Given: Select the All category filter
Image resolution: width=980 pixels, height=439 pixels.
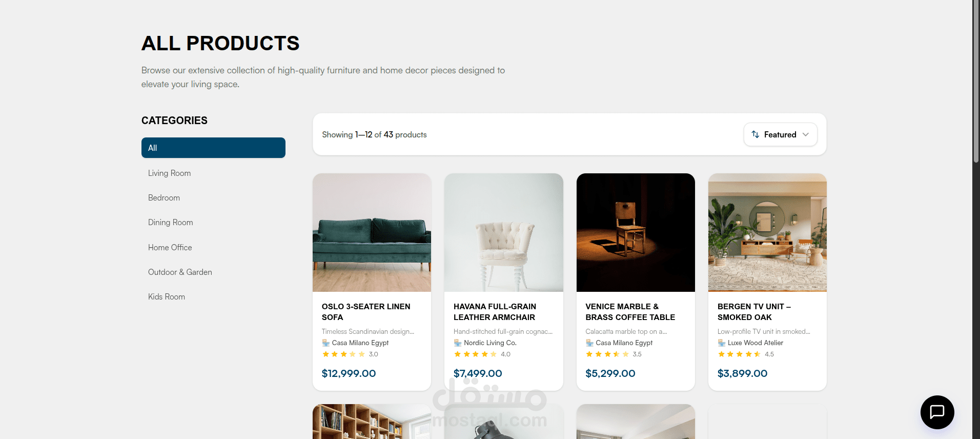Looking at the screenshot, I should pyautogui.click(x=213, y=148).
